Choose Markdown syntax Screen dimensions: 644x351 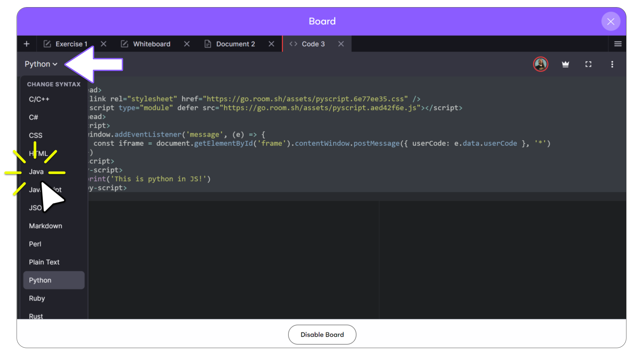pyautogui.click(x=54, y=226)
